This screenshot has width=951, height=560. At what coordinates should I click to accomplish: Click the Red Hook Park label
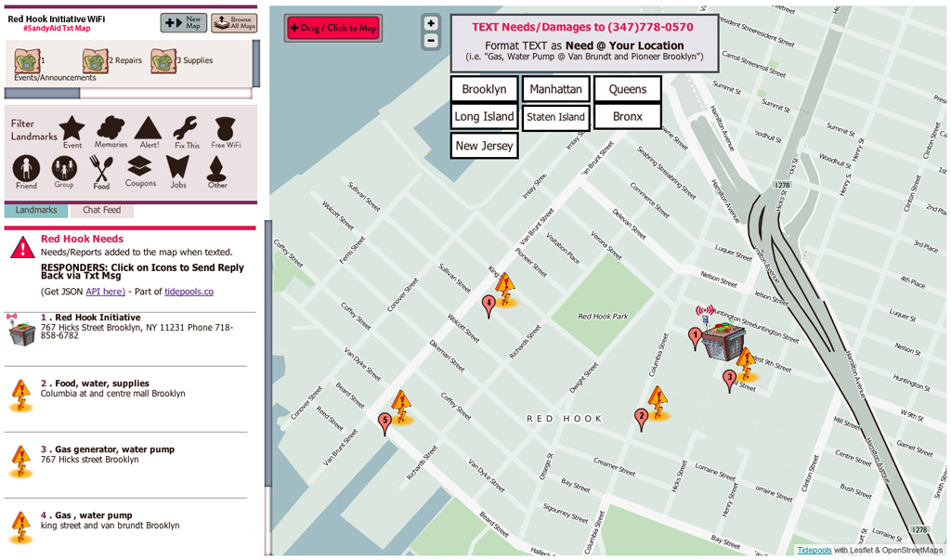[x=603, y=316]
